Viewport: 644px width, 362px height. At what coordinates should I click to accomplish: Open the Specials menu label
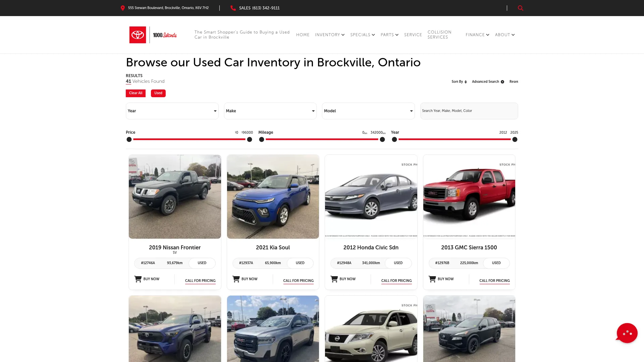(x=360, y=35)
